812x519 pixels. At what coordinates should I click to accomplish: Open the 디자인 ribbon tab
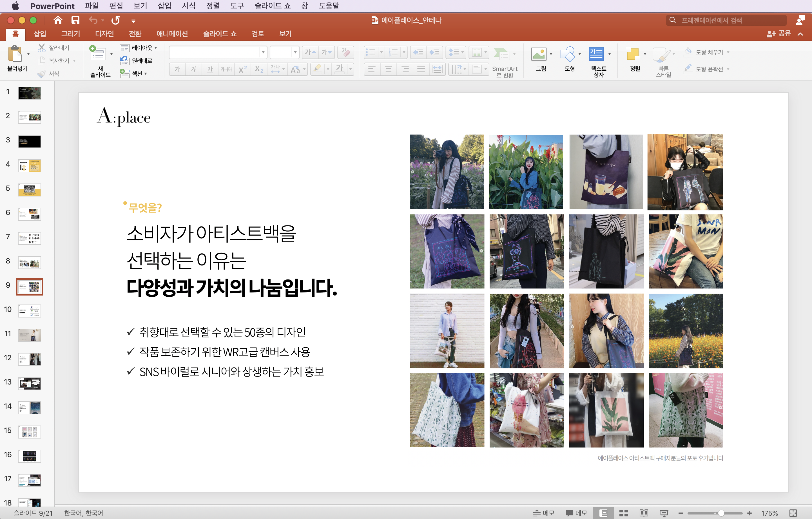tap(104, 34)
